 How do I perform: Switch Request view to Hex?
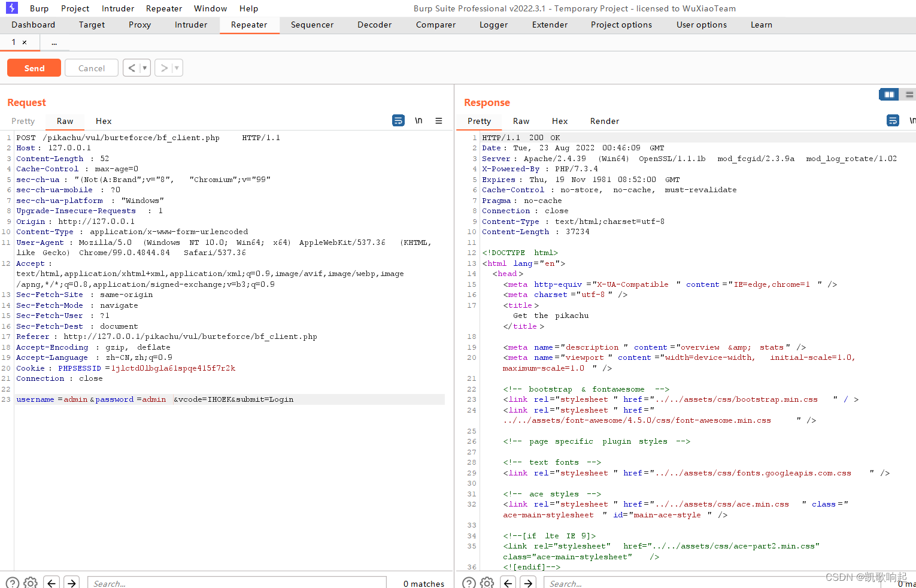click(x=104, y=121)
